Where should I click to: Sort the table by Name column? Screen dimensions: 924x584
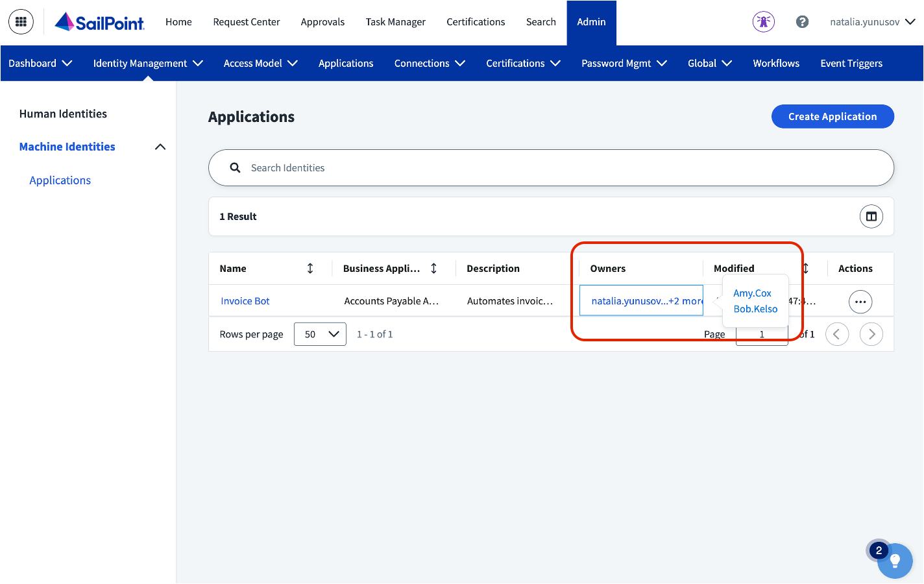point(310,269)
